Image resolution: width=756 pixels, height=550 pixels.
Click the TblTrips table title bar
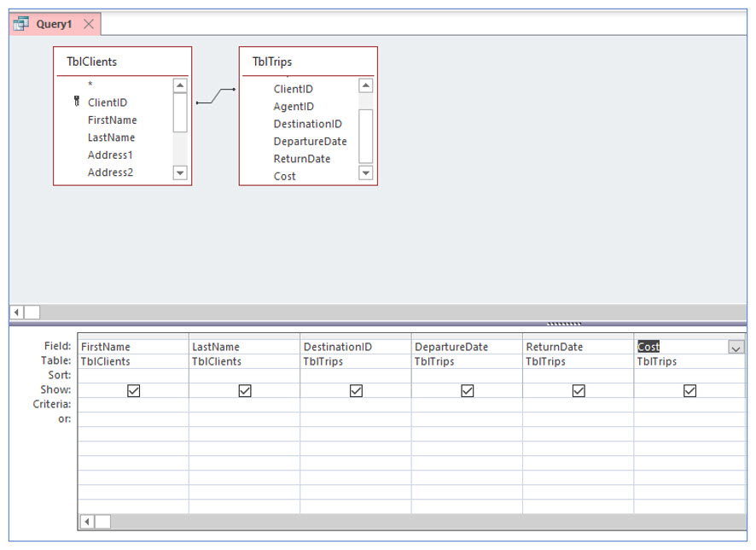point(308,61)
